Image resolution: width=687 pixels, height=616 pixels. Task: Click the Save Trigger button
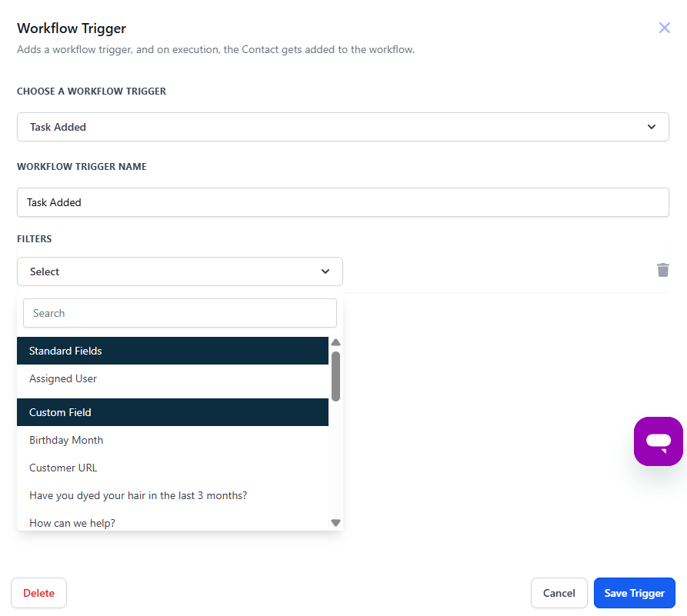(634, 593)
